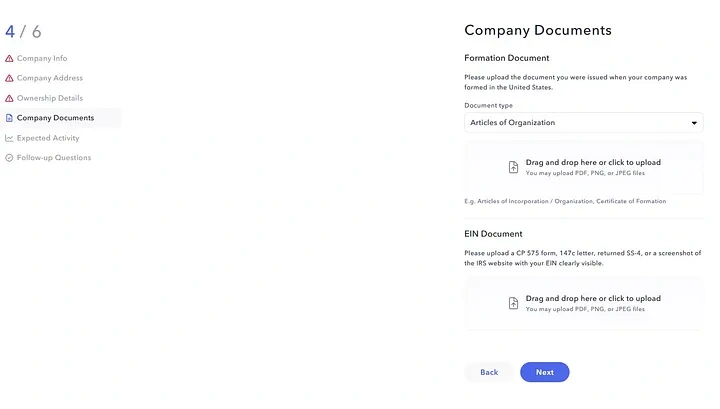This screenshot has width=720, height=409.
Task: Select the Company Documents step
Action: [x=55, y=118]
